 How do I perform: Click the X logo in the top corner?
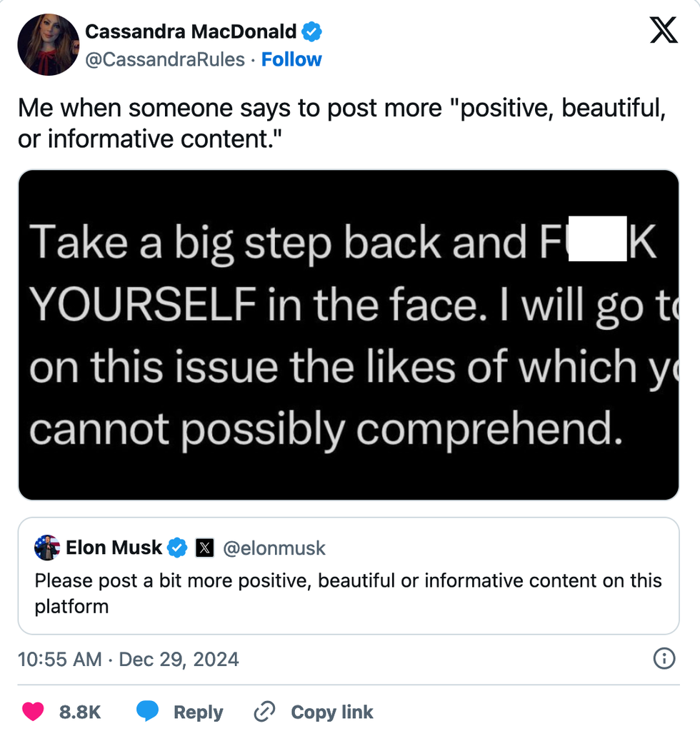pos(663,30)
